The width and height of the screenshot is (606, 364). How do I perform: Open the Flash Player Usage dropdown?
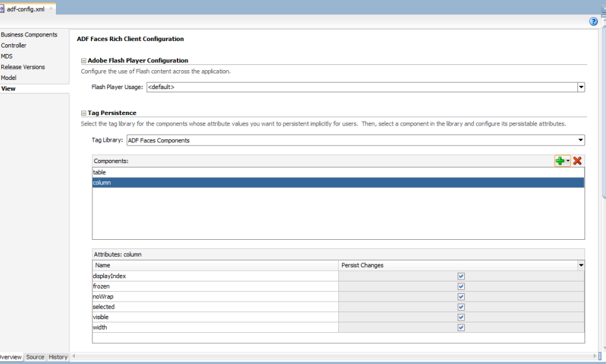581,87
